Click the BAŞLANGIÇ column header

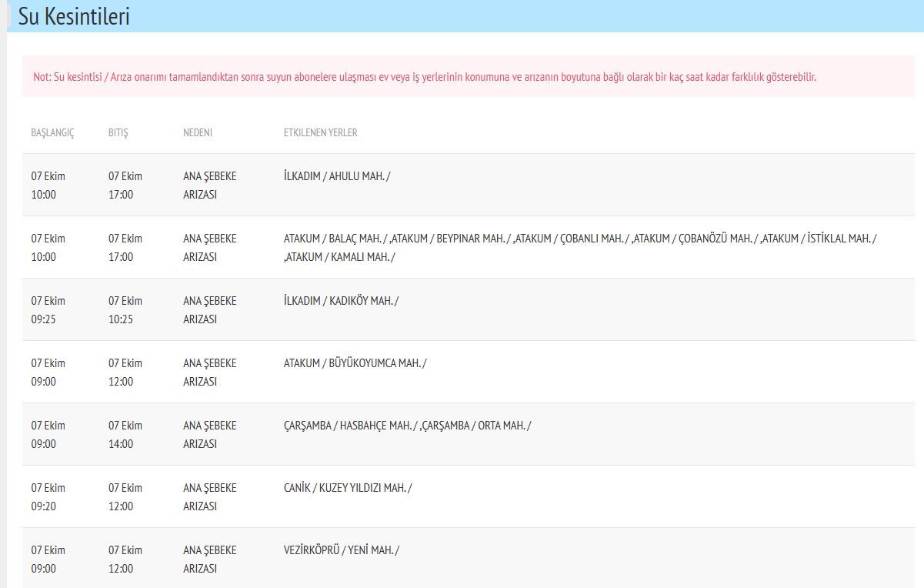(x=52, y=132)
